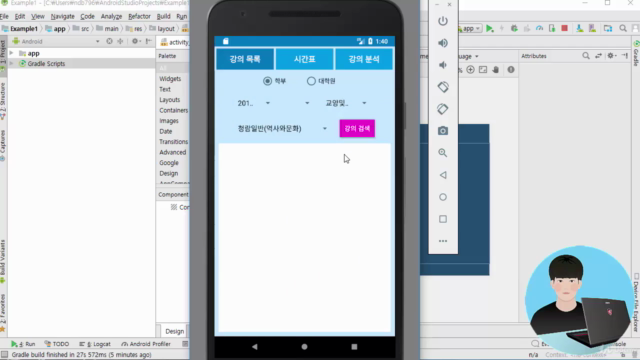
Task: Click zoom-to-fit icon in design toolbar
Action: point(483,70)
